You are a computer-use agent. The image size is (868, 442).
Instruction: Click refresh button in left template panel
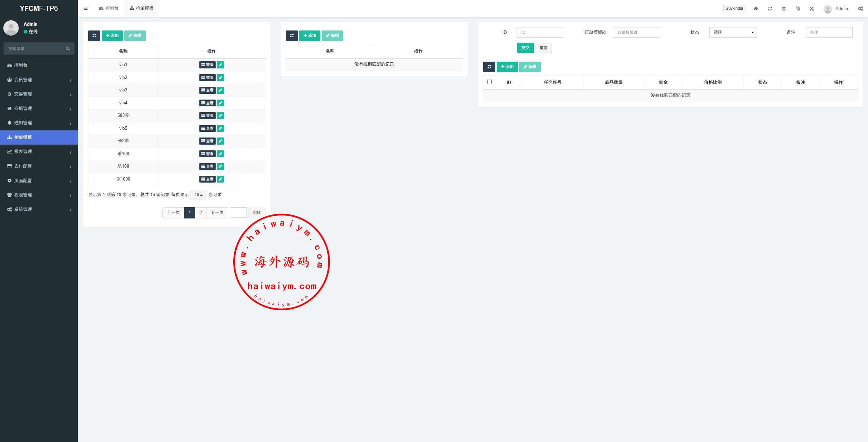click(94, 36)
